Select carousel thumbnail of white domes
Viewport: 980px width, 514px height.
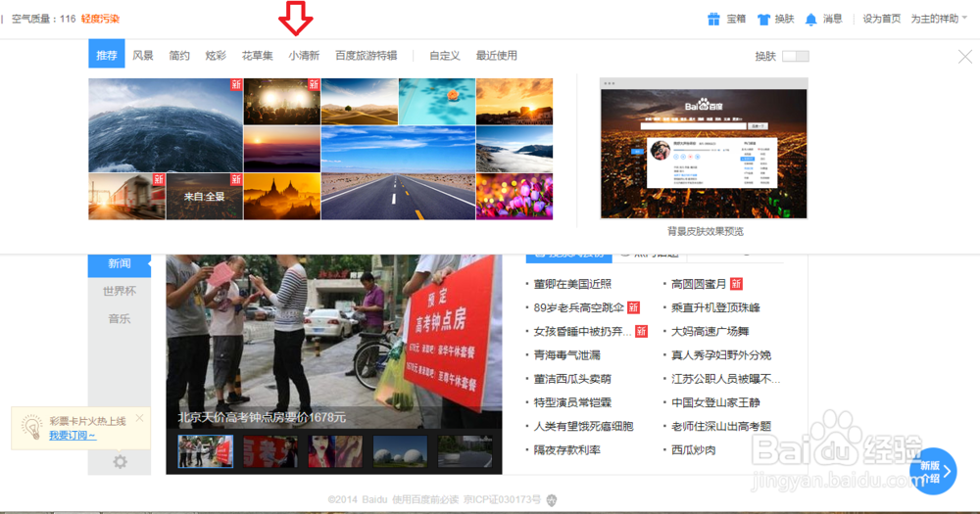pyautogui.click(x=400, y=451)
